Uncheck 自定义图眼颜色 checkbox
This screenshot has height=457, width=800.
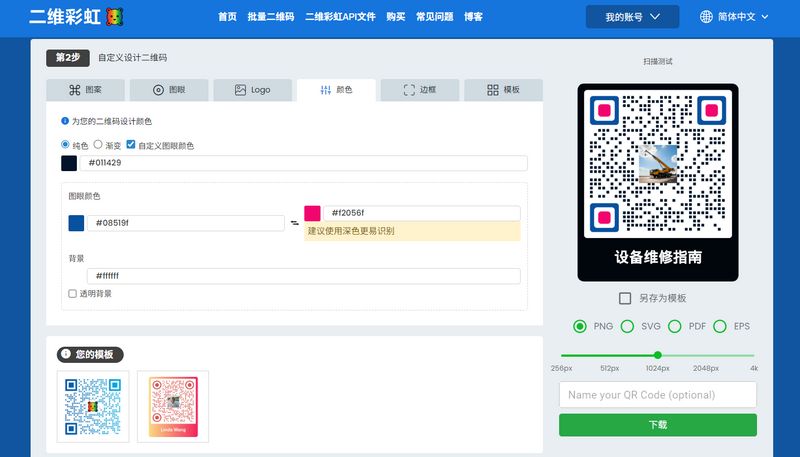pyautogui.click(x=131, y=145)
